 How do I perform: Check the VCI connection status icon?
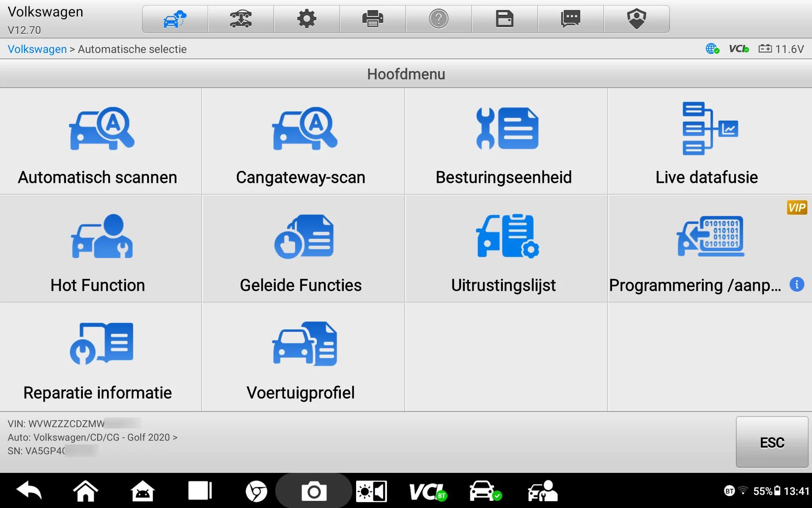tap(739, 49)
